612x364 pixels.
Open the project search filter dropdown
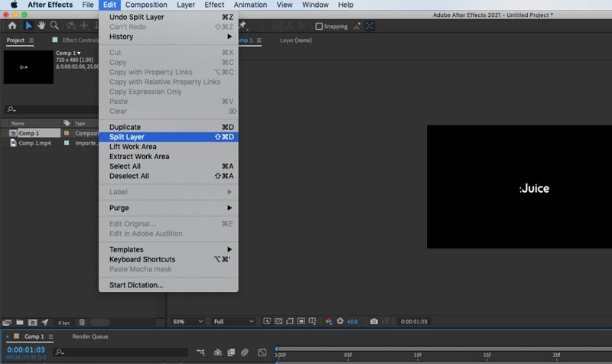pos(11,109)
